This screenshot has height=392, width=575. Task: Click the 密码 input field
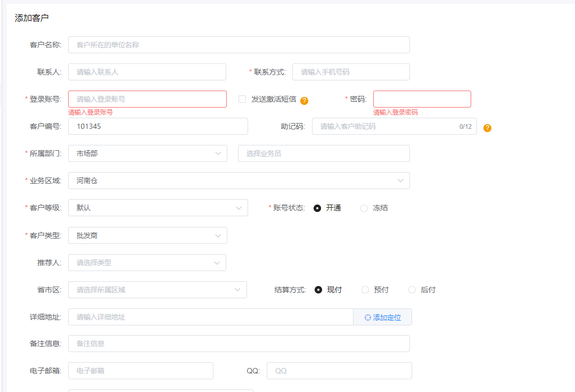pyautogui.click(x=422, y=99)
